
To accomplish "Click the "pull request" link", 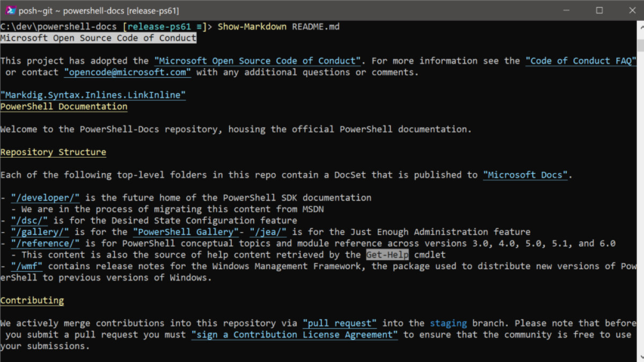I will (x=340, y=323).
